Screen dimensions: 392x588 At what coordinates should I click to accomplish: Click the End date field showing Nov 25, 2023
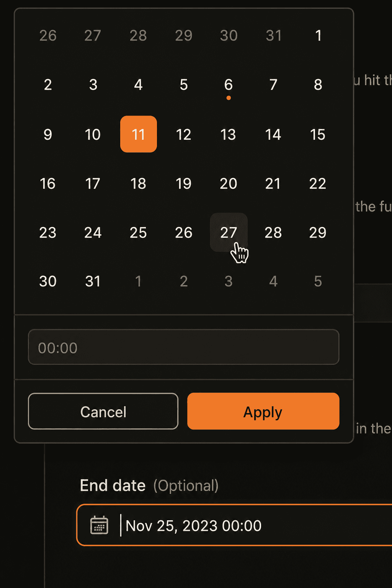234,525
